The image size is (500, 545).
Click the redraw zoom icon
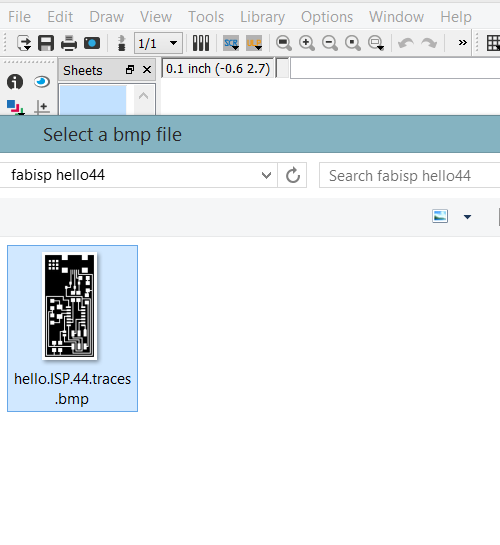pos(352,43)
